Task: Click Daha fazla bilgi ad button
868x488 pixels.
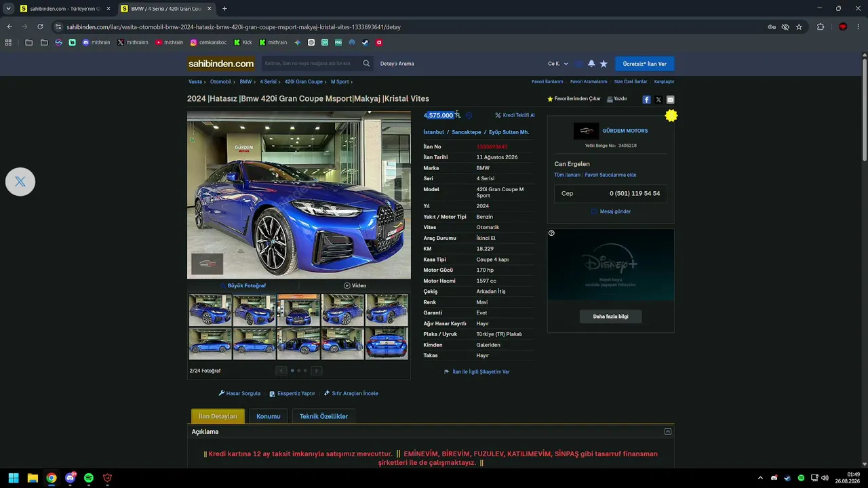Action: (x=611, y=317)
